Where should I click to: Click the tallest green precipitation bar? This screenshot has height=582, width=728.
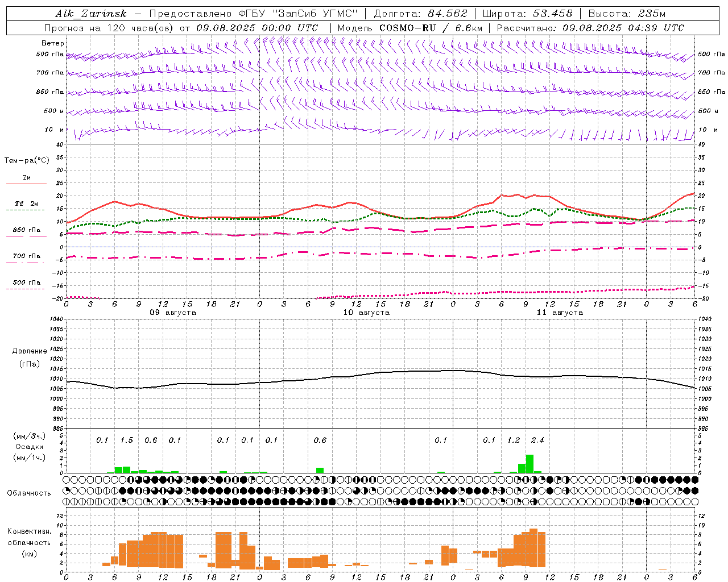pyautogui.click(x=530, y=464)
